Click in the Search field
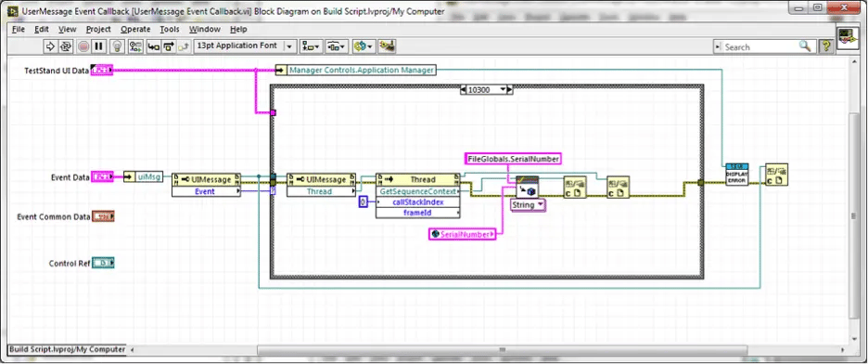Viewport: 868px width, 364px height. pos(760,47)
